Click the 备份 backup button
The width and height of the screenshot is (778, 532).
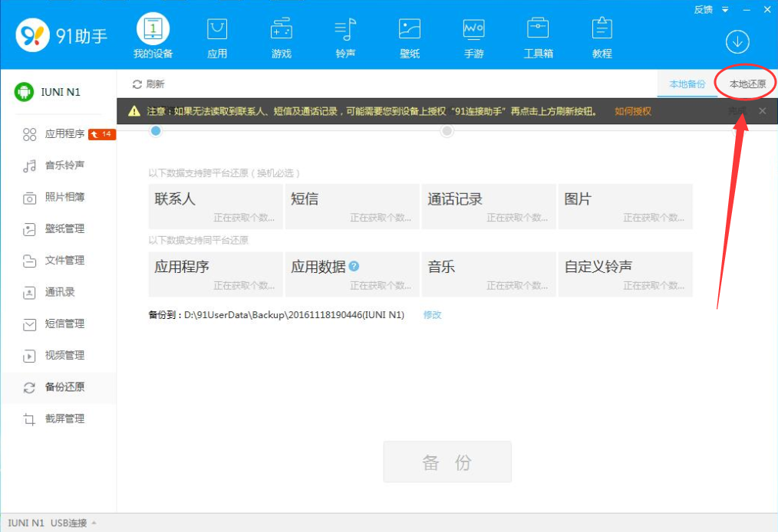pos(447,461)
